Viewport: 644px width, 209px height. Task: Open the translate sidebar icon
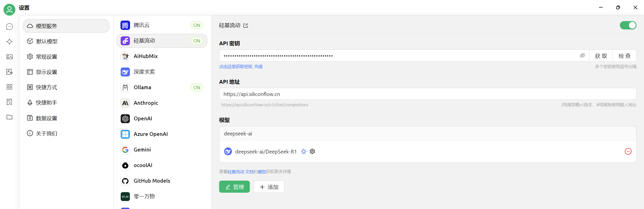(10, 72)
